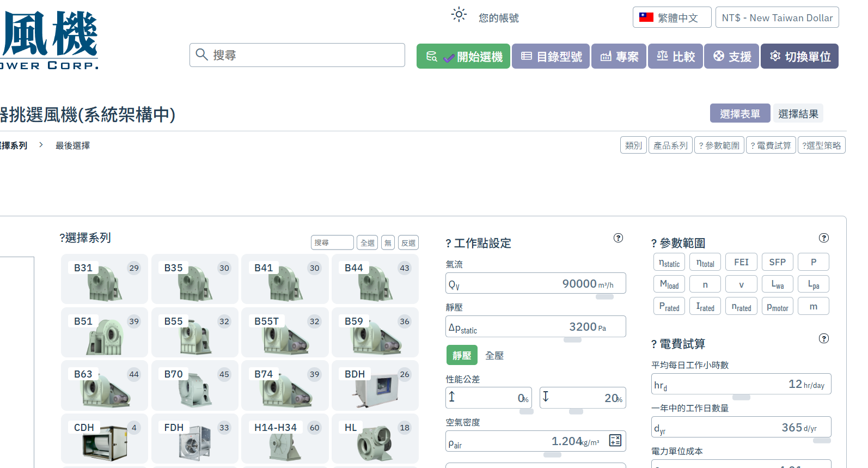The image size is (868, 468).
Task: Switch to the 選擇結果 tab
Action: coord(798,113)
